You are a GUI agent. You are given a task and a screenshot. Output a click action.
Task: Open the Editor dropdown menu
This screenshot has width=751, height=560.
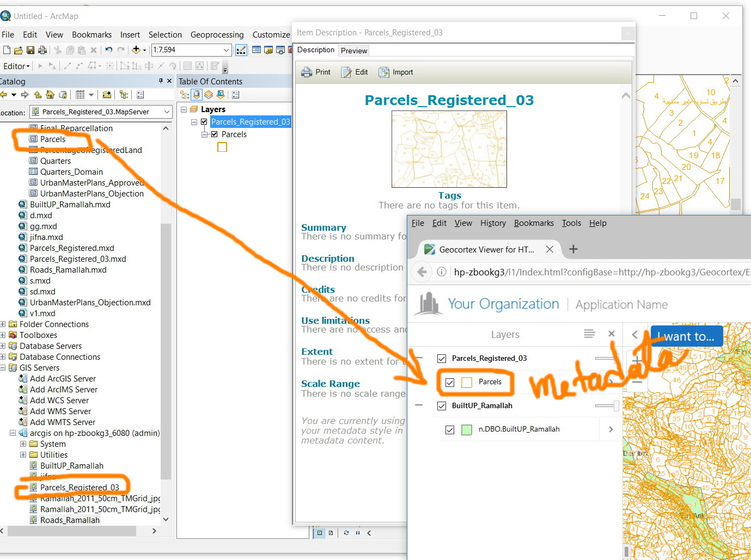coord(16,66)
